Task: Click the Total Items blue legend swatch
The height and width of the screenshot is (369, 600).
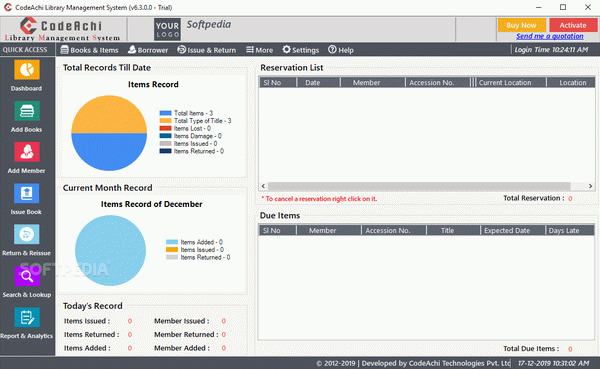Action: pos(165,113)
